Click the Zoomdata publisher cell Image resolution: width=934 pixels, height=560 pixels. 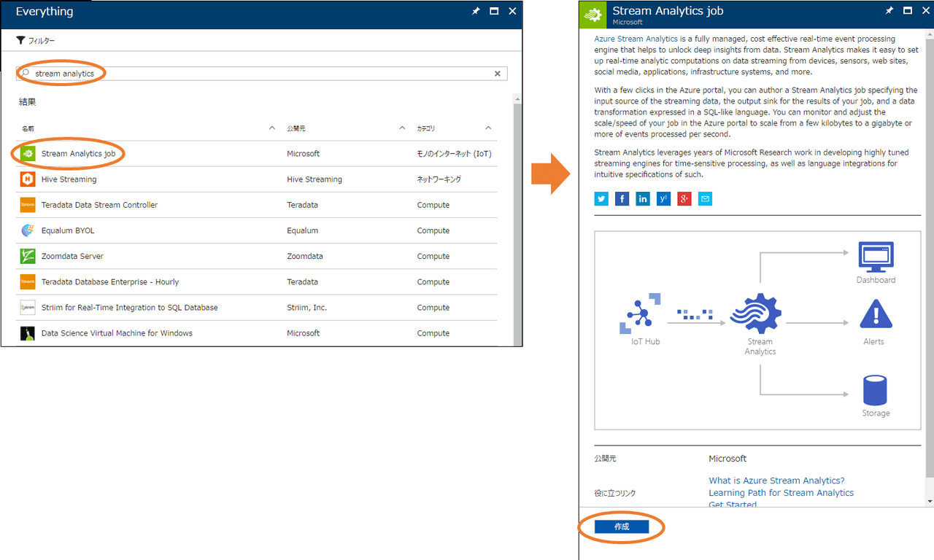coord(305,256)
